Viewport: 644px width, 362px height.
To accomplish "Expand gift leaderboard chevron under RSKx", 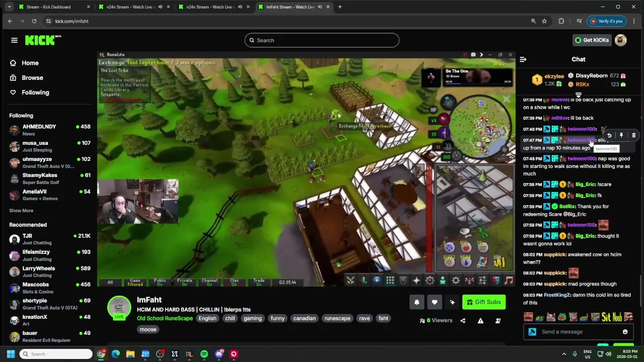I will [579, 95].
